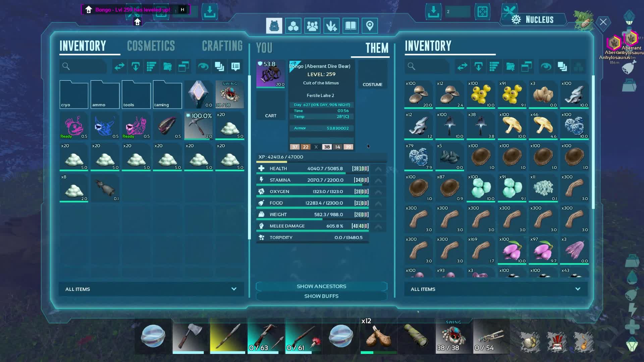Click new folder icon in left inventory
Viewport: 644px width, 362px height.
pyautogui.click(x=168, y=67)
